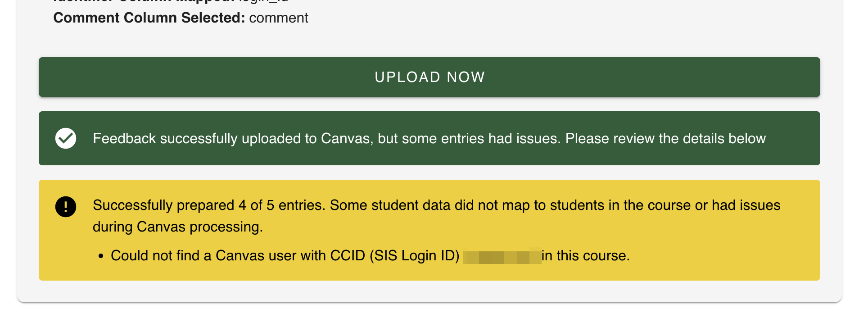The width and height of the screenshot is (868, 327).
Task: Click the white checkmark success icon
Action: click(x=66, y=138)
